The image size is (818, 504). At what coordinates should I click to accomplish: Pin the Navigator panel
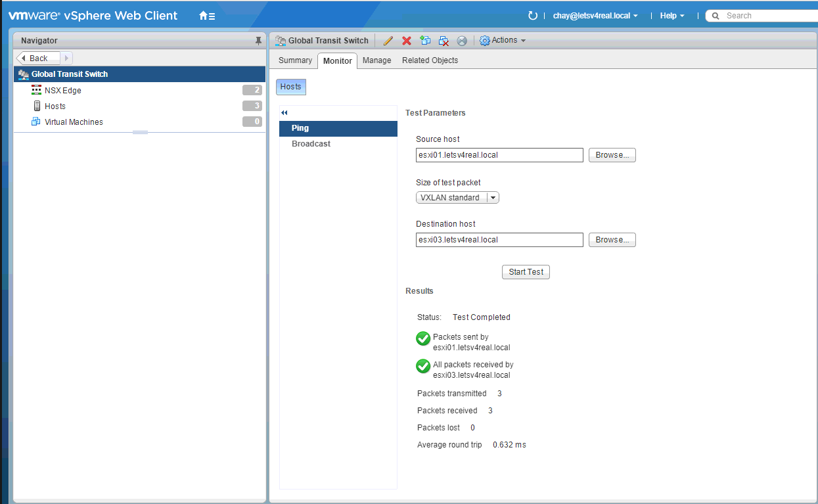258,41
